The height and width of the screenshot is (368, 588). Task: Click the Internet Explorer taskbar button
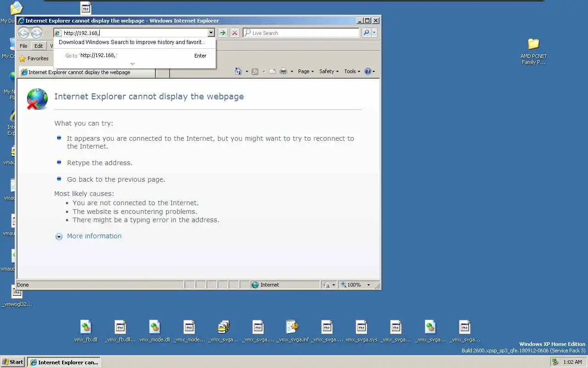[64, 362]
